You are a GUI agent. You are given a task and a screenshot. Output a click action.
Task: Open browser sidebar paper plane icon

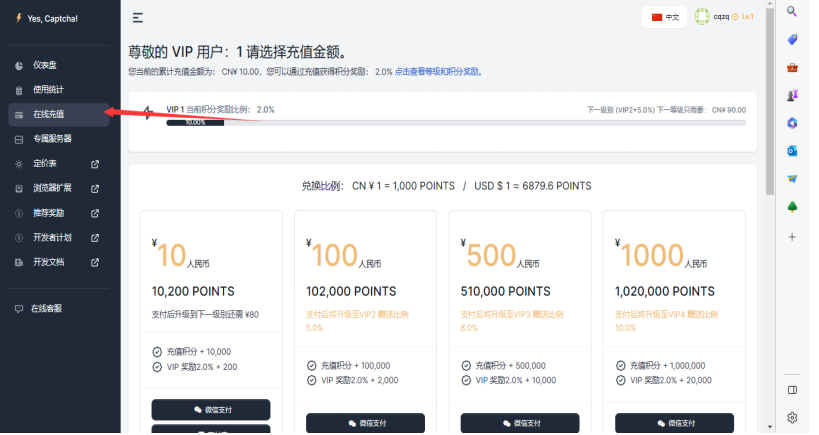coord(792,179)
